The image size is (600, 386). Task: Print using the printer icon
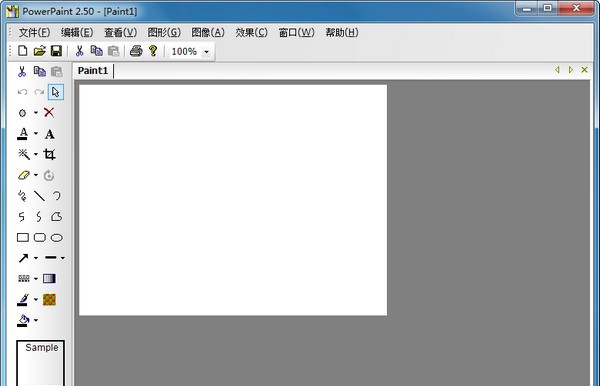click(136, 51)
